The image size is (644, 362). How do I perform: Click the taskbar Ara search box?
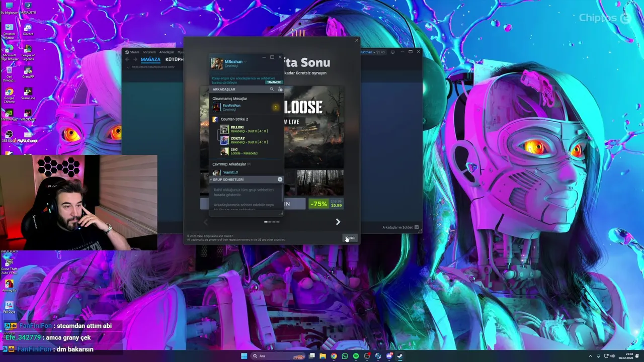(x=278, y=356)
